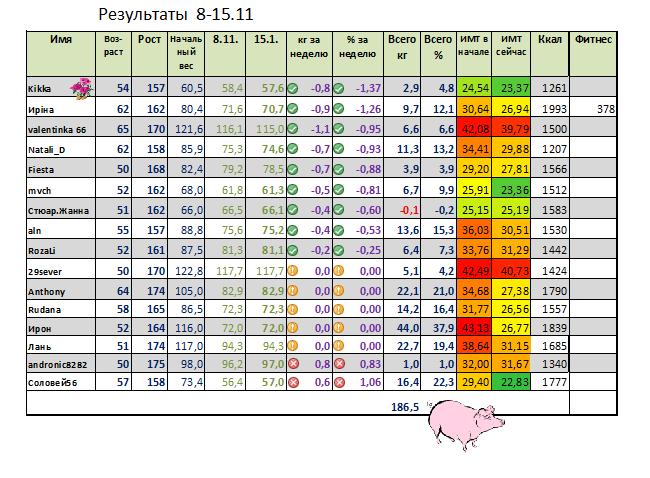Viewport: 650px width, 478px height.
Task: Click orange warning icon beside 0,00 for Rudana
Action: tap(339, 309)
